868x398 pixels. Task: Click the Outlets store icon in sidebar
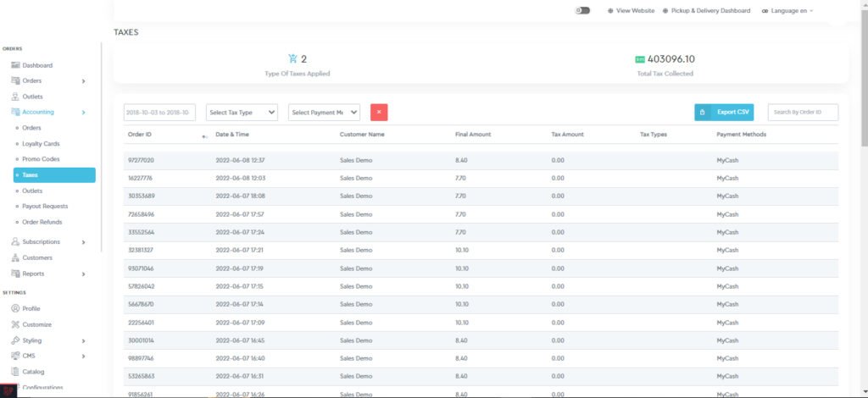tap(15, 97)
